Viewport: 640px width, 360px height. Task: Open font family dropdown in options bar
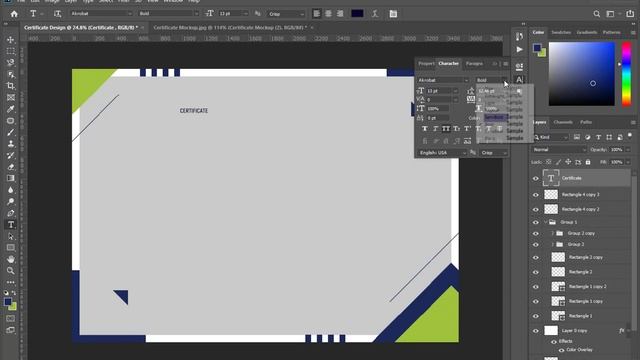tap(102, 13)
